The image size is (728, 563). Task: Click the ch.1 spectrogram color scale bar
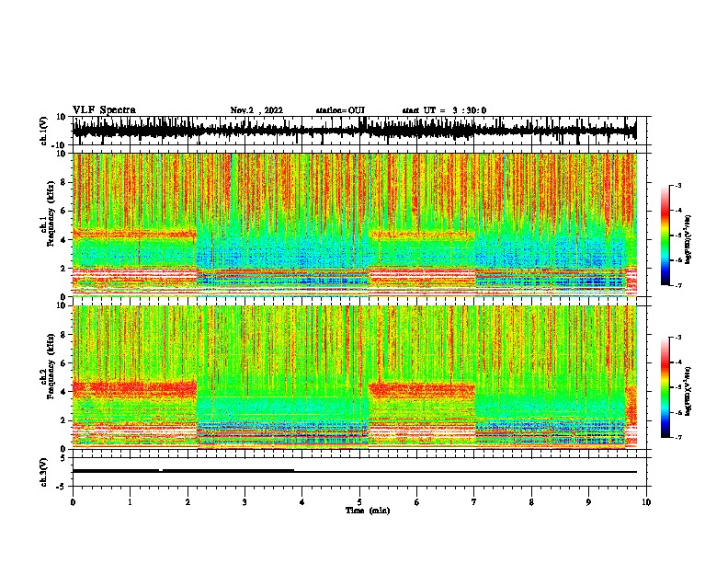[665, 236]
